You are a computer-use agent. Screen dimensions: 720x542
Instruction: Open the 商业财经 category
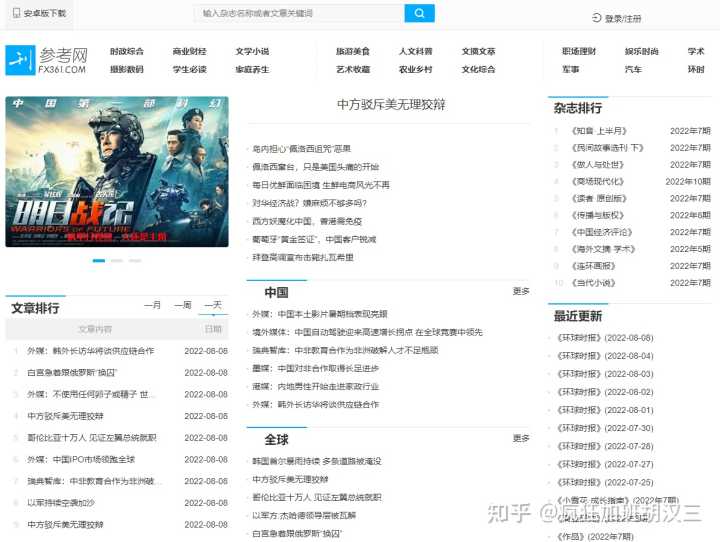coord(189,51)
